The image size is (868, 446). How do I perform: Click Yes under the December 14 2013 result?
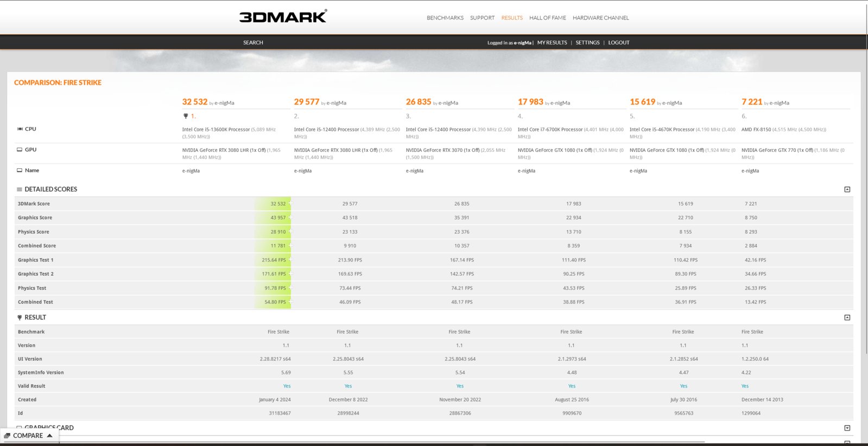pyautogui.click(x=745, y=386)
